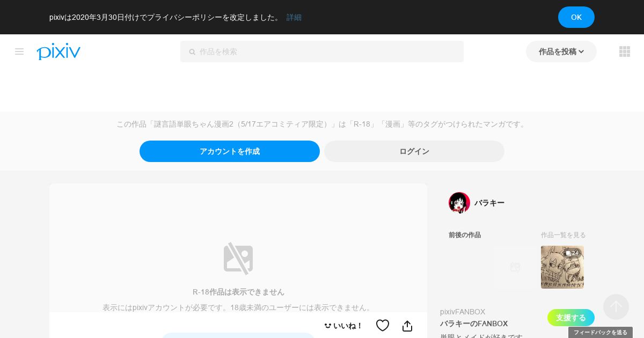Click the pixiv logo

[58, 52]
